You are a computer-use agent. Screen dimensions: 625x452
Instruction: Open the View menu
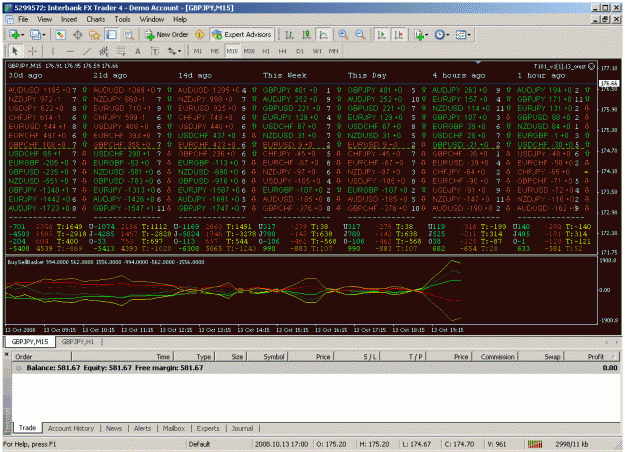(44, 19)
